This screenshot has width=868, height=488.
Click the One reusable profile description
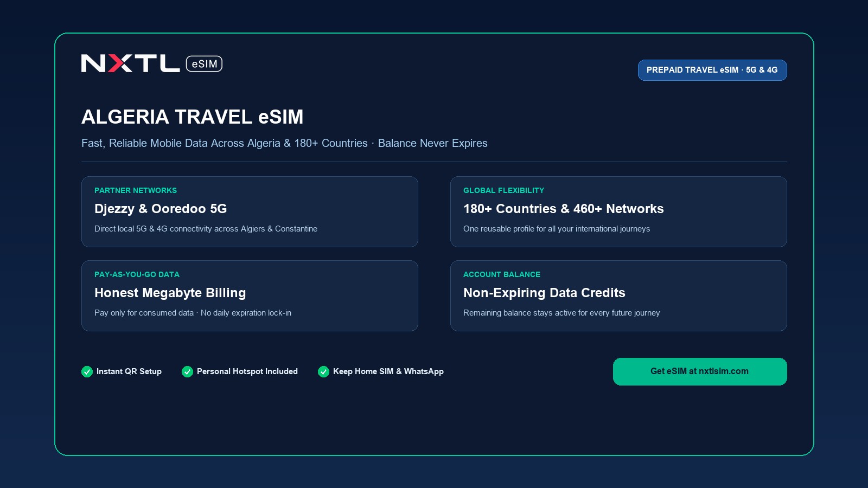(557, 229)
